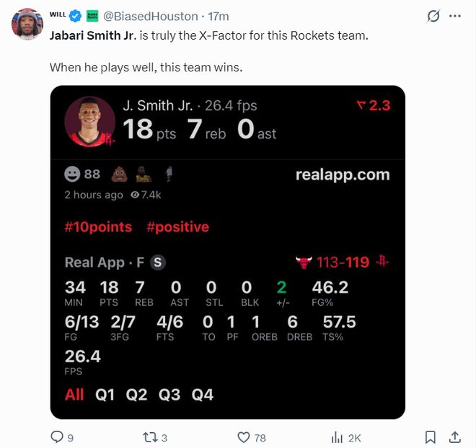The width and height of the screenshot is (476, 448).
Task: Click the smiley face 88 reaction
Action: (82, 175)
